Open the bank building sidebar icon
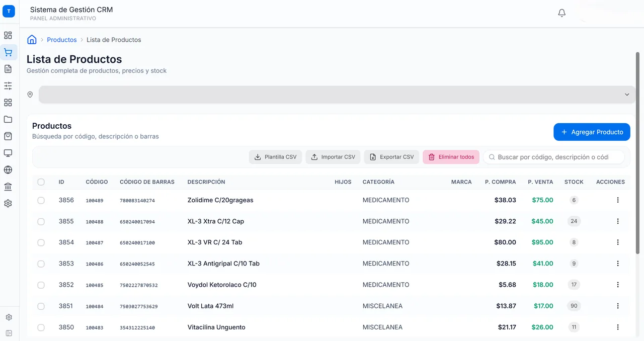The width and height of the screenshot is (644, 341). tap(8, 187)
